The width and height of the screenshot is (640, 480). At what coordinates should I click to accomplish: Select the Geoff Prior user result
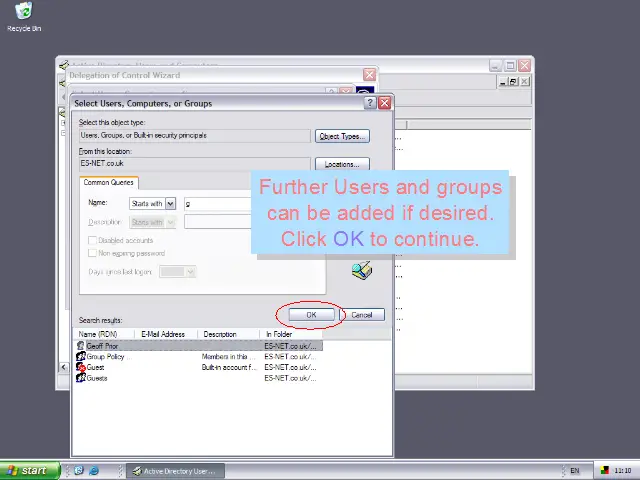tap(198, 346)
